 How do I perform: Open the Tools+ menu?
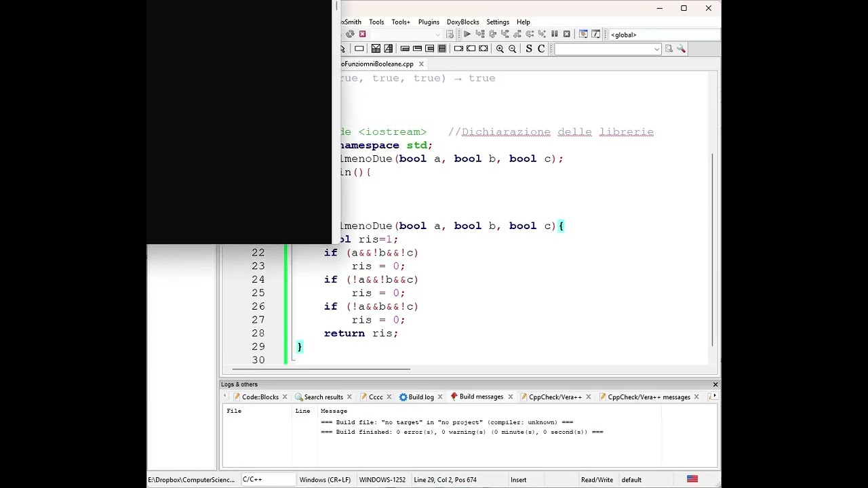pyautogui.click(x=401, y=22)
